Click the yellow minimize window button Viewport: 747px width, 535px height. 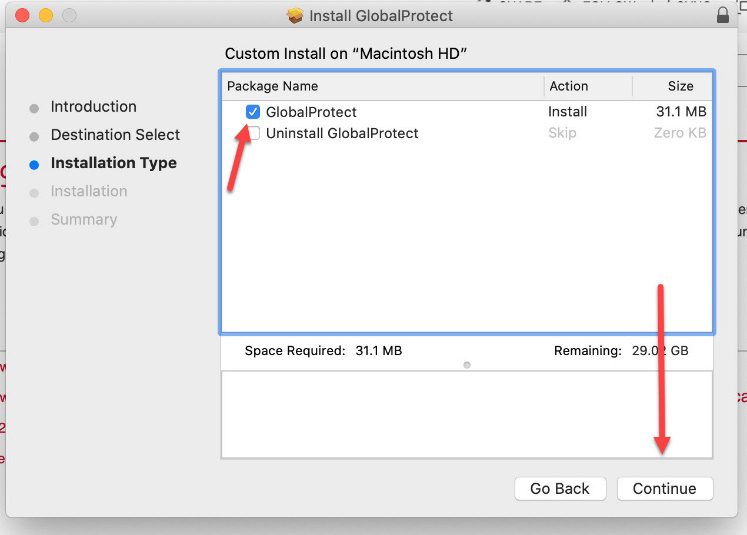click(46, 15)
